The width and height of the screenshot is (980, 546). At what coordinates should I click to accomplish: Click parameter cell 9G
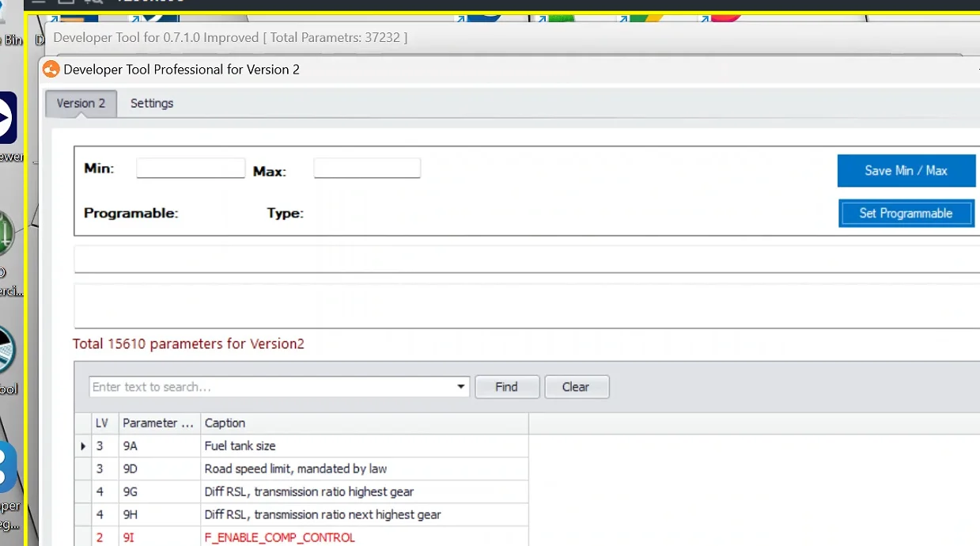pos(159,491)
